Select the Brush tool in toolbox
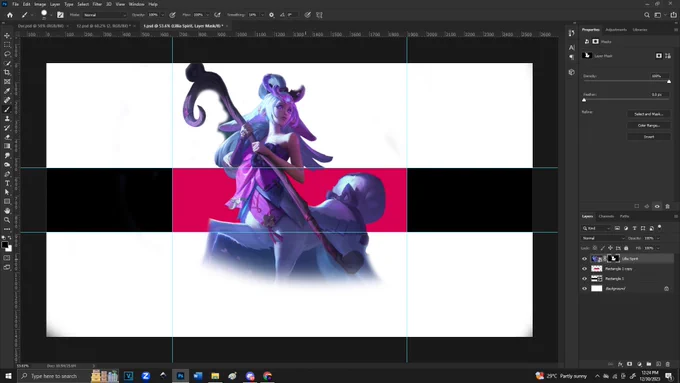 [7, 109]
